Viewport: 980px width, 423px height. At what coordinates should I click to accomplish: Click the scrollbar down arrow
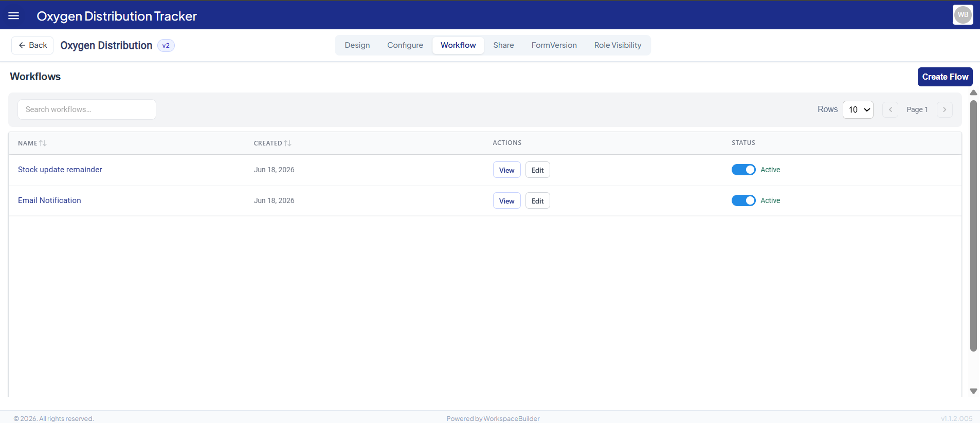973,391
